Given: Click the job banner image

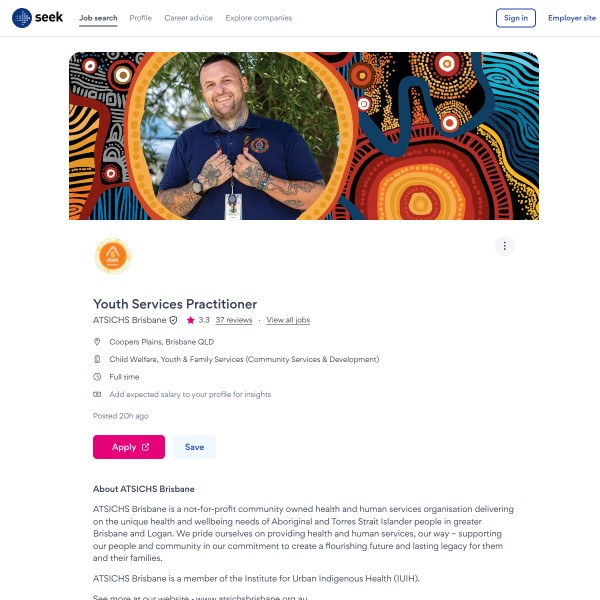Looking at the screenshot, I should (304, 136).
